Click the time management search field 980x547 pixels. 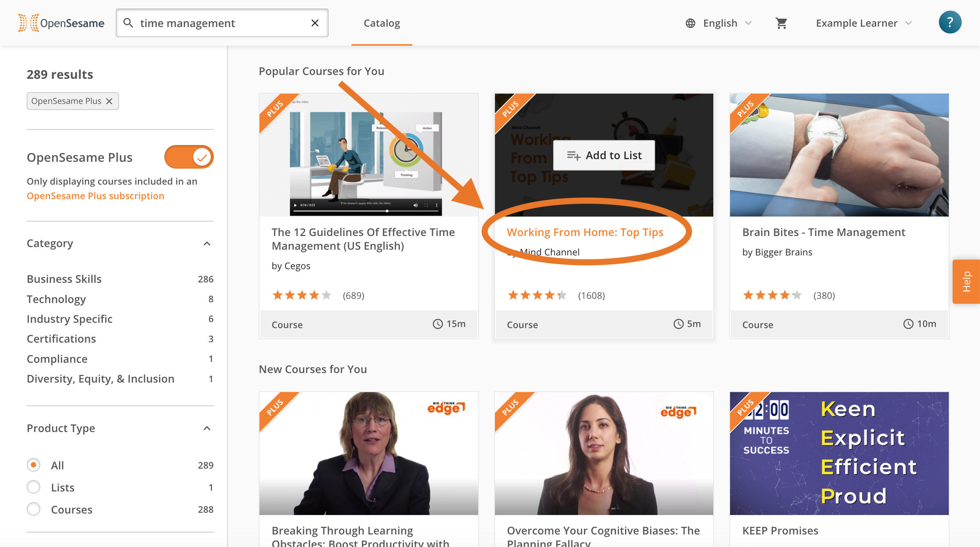[x=222, y=23]
